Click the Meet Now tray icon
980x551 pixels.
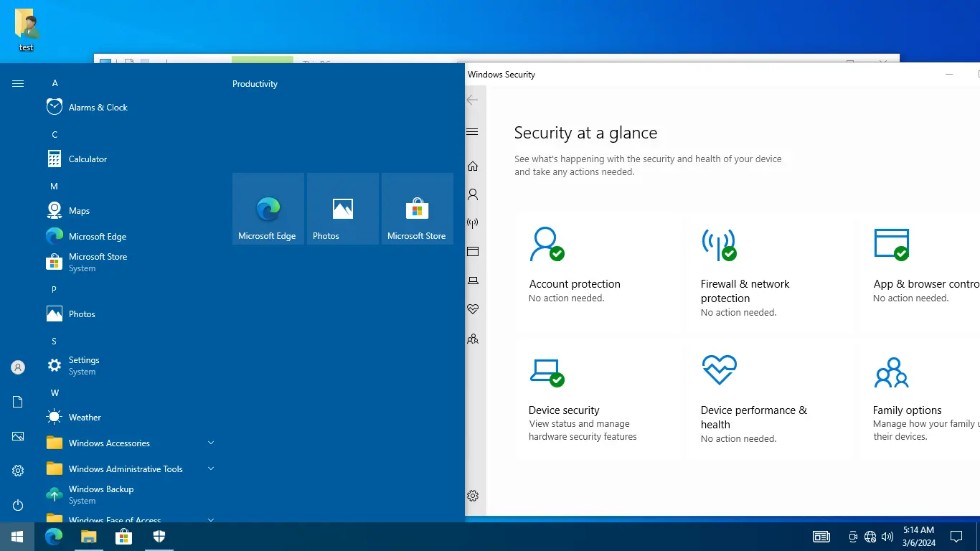click(x=853, y=537)
